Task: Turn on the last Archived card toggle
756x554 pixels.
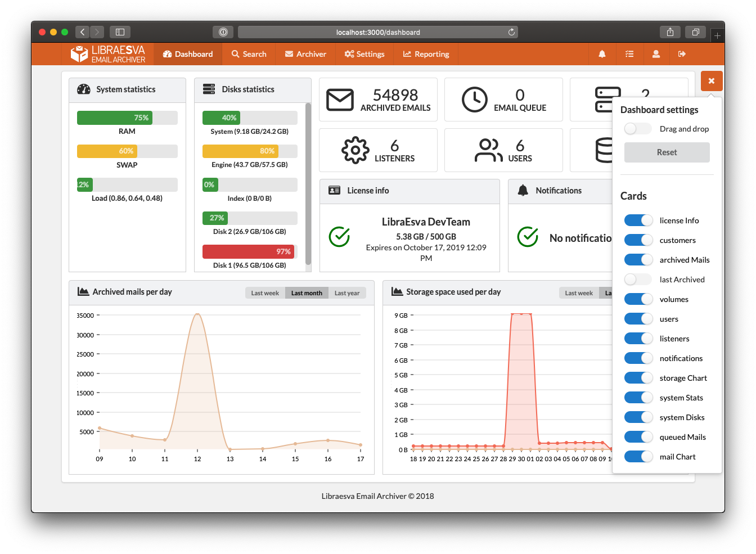Action: 638,280
